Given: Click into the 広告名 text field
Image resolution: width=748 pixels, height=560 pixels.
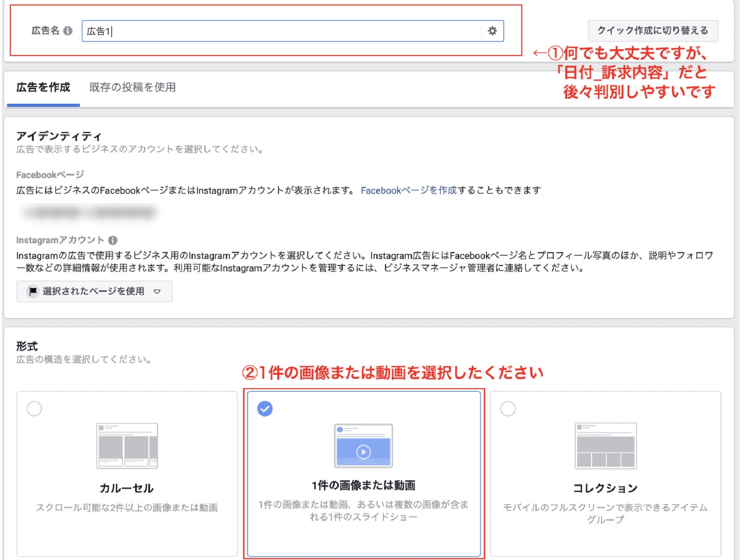Looking at the screenshot, I should coord(283,31).
